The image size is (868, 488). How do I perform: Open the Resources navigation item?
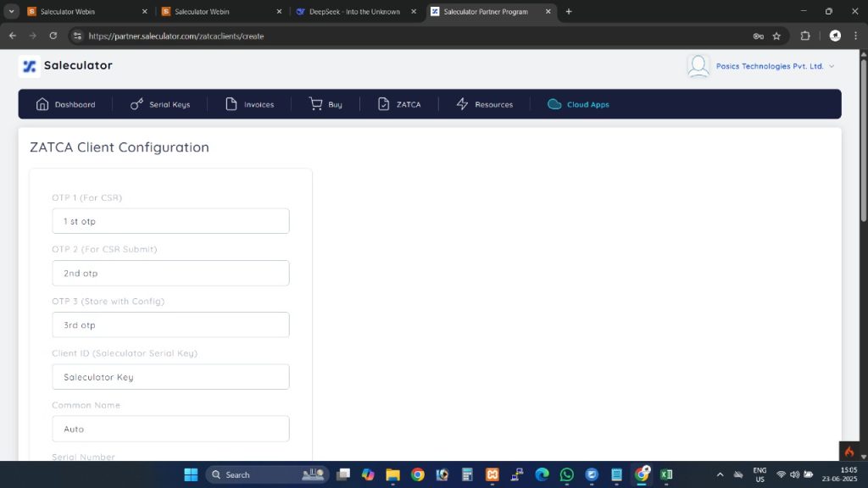(x=485, y=104)
